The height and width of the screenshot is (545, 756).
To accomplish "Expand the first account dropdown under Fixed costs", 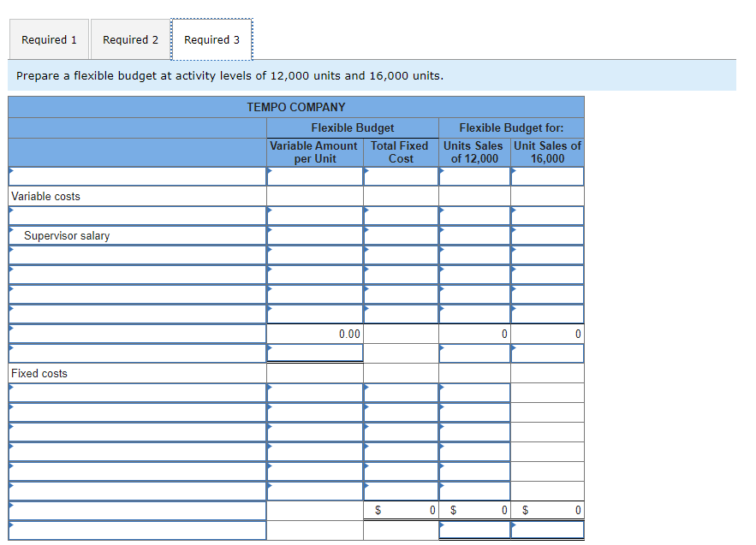I will (128, 393).
